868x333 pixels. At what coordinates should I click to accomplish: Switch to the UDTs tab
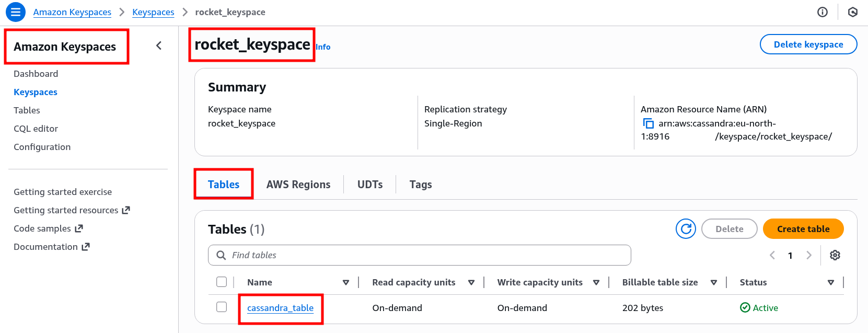click(370, 185)
